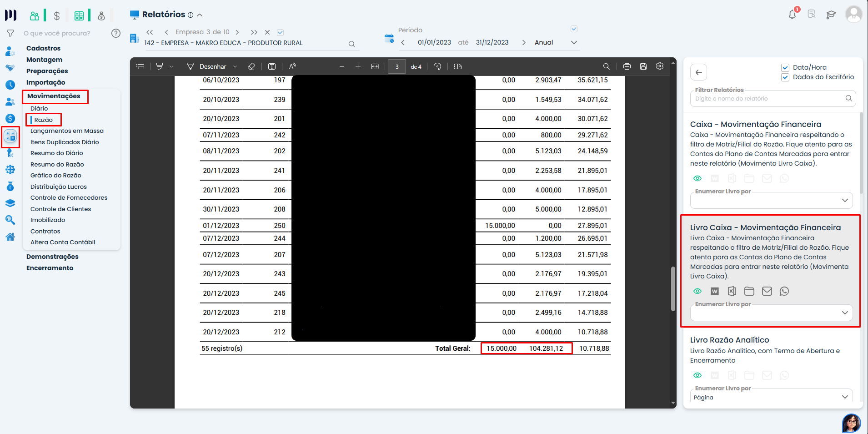
Task: Toggle the Data/Hora checkbox
Action: pos(785,67)
